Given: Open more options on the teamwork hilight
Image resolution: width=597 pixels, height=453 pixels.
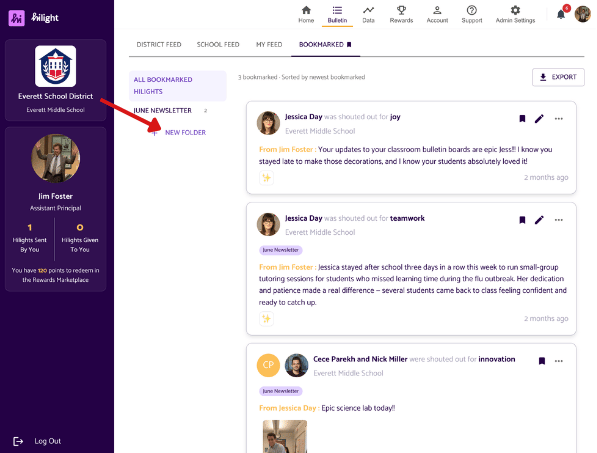Looking at the screenshot, I should tap(559, 220).
